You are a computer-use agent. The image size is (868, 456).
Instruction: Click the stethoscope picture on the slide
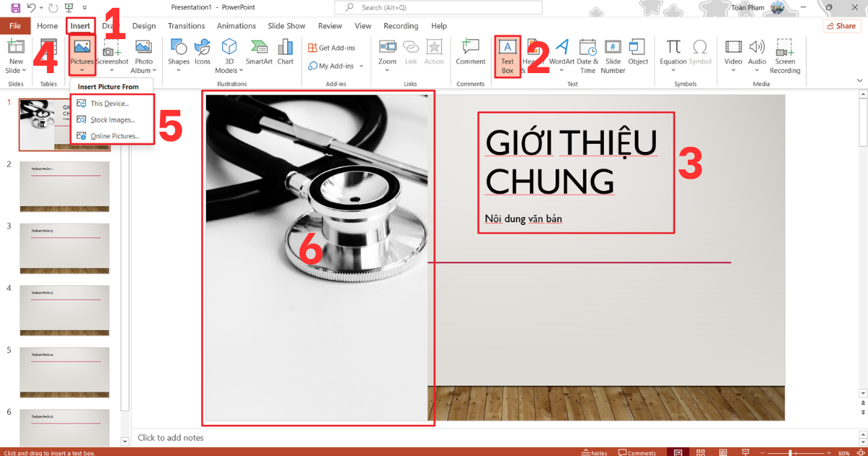[317, 258]
